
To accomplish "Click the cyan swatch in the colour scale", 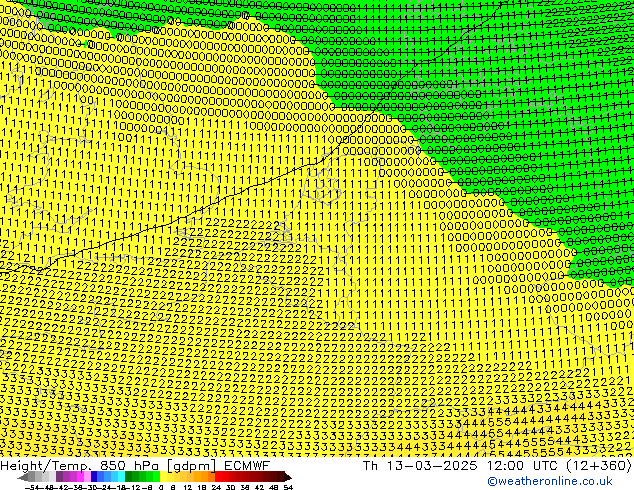I will click(x=121, y=477).
